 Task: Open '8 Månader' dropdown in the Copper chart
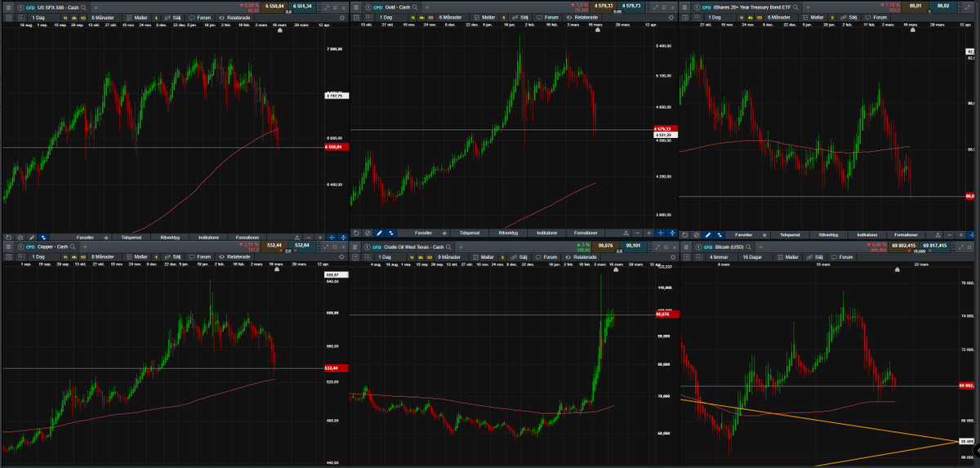(x=103, y=256)
